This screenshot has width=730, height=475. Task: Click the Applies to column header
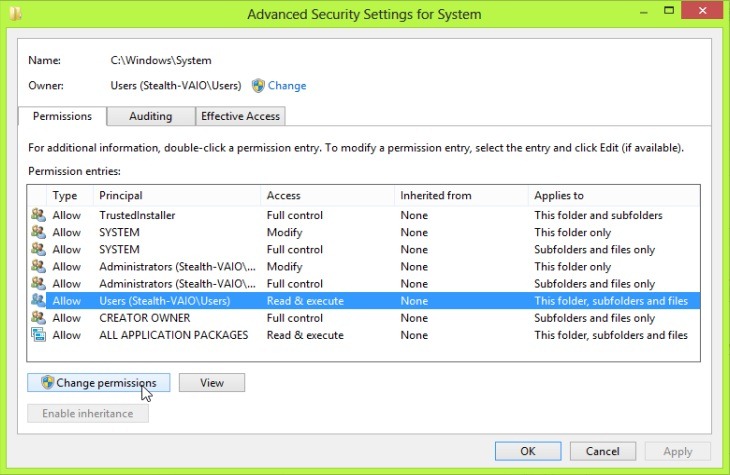coord(612,195)
